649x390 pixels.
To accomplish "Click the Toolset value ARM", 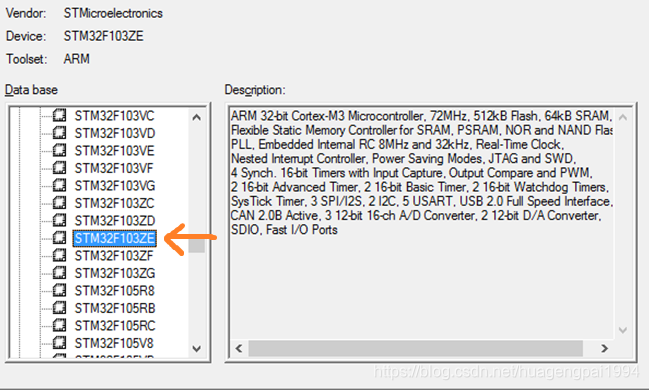I will (x=77, y=59).
